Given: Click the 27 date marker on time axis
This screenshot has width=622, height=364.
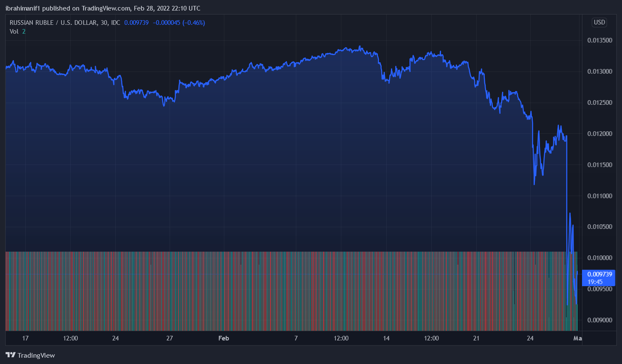Looking at the screenshot, I should coord(170,338).
